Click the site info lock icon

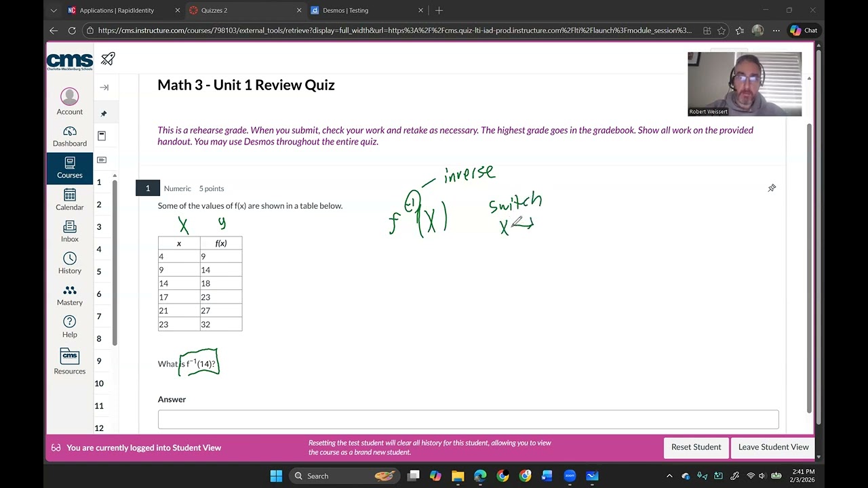tap(90, 30)
